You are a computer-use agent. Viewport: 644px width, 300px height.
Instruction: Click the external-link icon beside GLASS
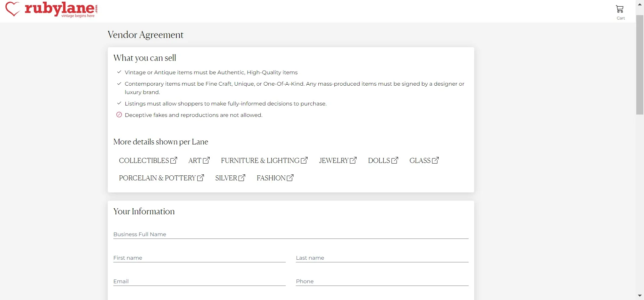pos(435,160)
